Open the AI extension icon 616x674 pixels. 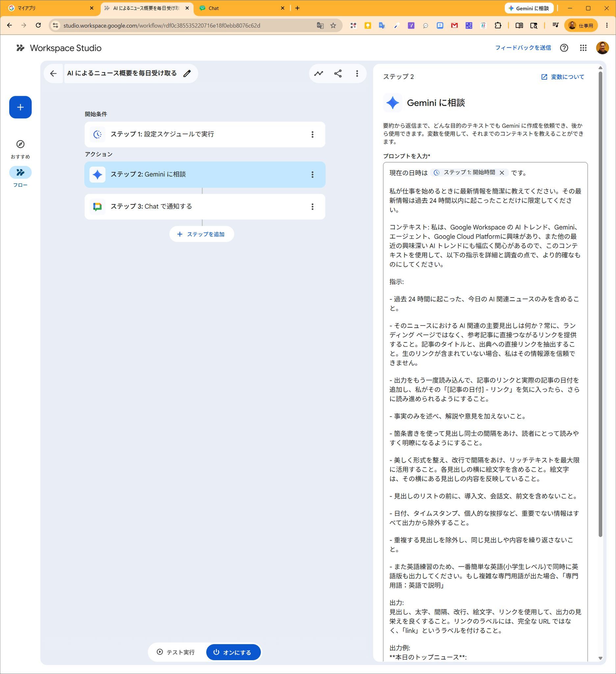[x=483, y=25]
